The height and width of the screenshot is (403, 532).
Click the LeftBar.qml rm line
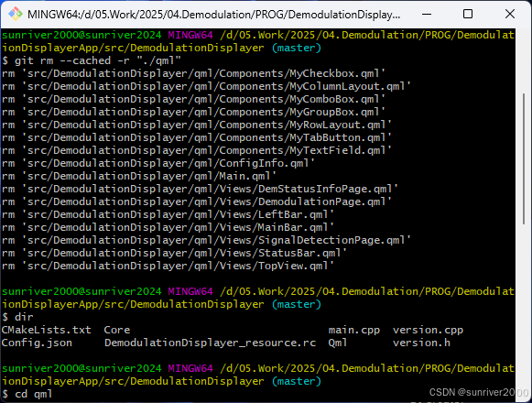point(168,215)
